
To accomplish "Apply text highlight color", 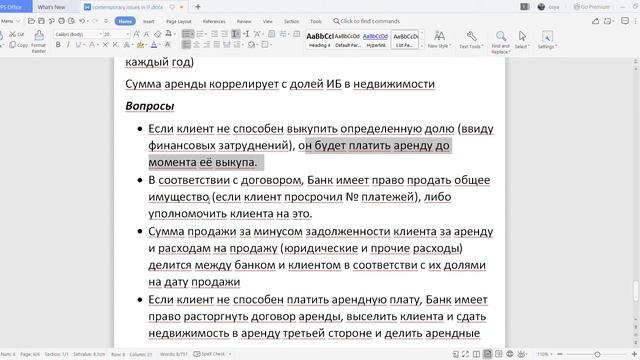I will tap(140, 45).
